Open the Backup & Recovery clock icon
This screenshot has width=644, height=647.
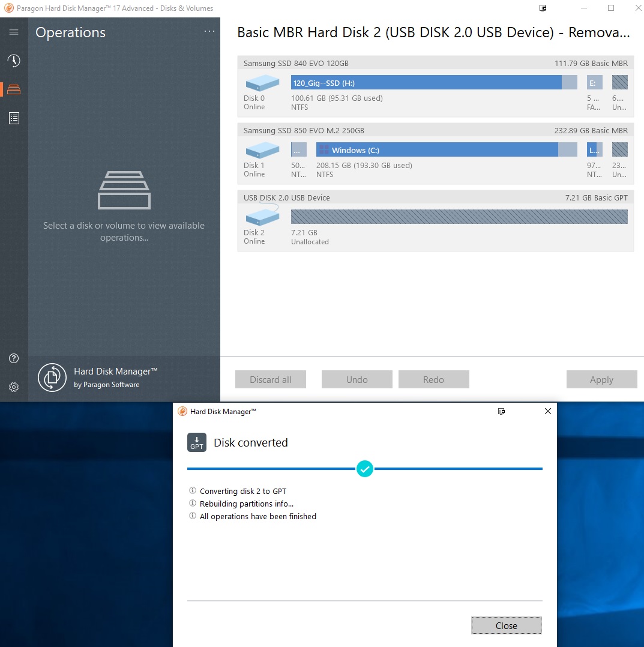click(14, 61)
